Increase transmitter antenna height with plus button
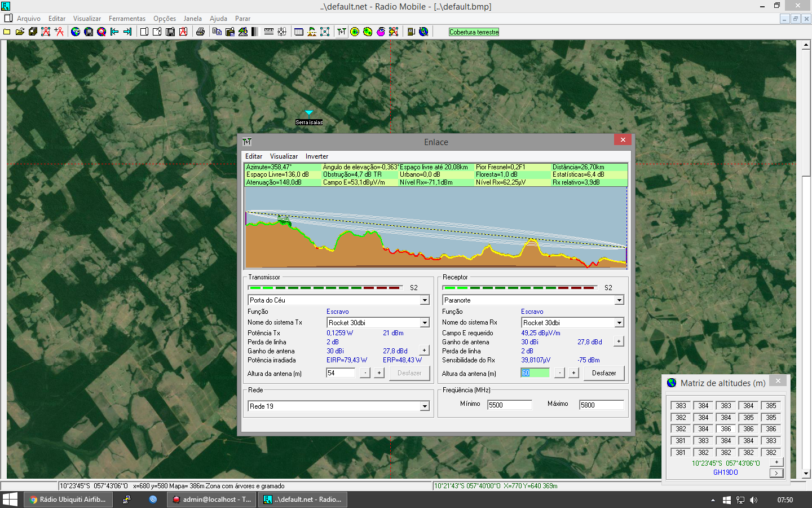 pos(379,373)
